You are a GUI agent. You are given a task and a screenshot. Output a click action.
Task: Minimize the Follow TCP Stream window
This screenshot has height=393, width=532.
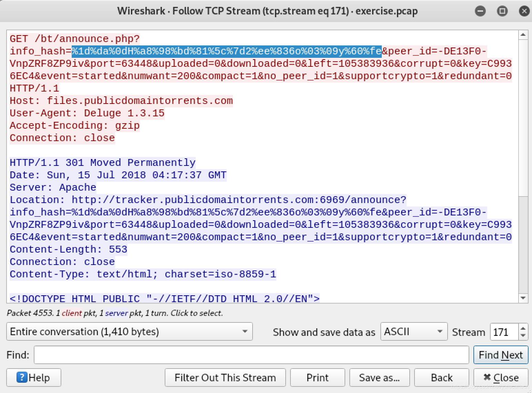click(480, 11)
